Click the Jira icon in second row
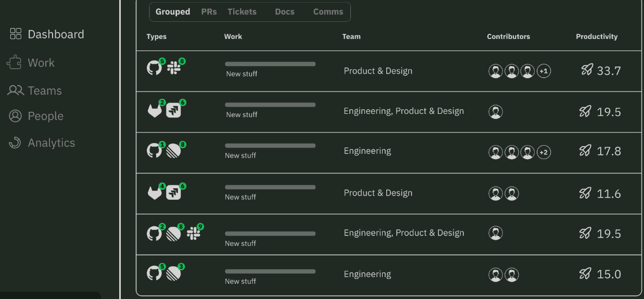The image size is (644, 299). pos(173,110)
